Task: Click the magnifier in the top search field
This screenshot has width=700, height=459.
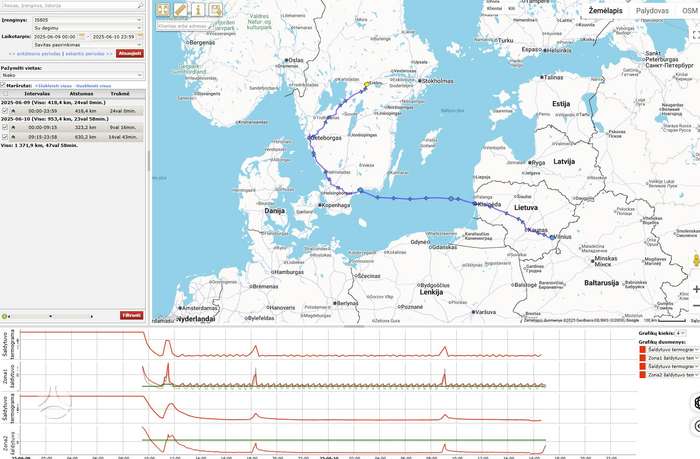Action: click(140, 5)
